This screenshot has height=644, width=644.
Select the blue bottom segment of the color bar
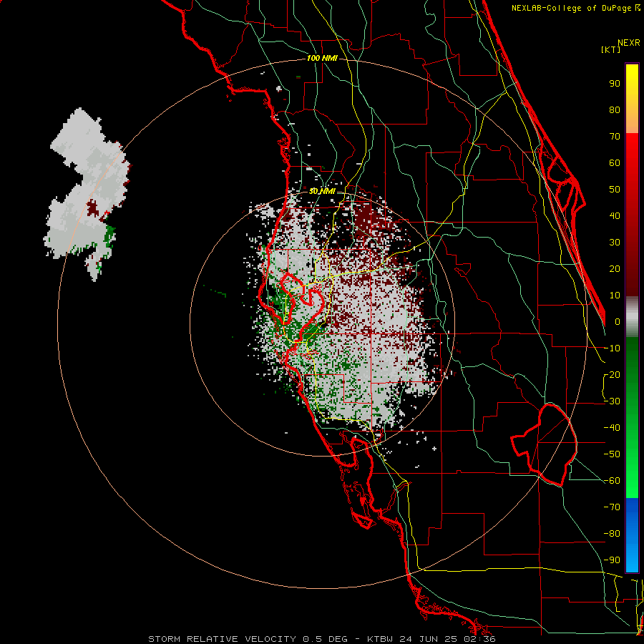632,535
